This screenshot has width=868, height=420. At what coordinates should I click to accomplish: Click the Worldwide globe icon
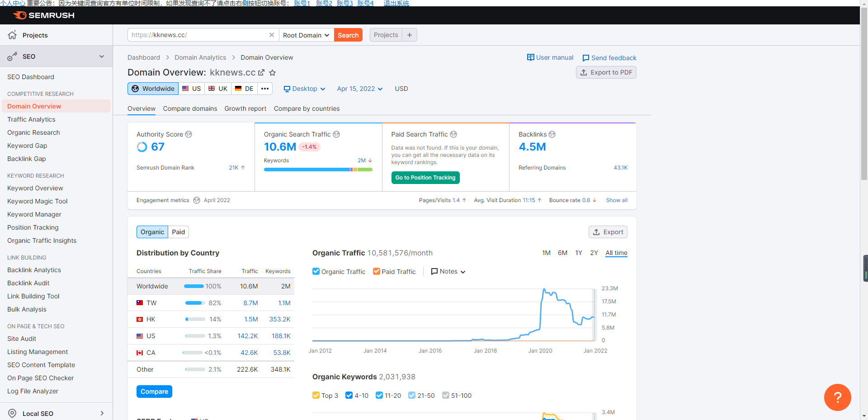click(135, 89)
